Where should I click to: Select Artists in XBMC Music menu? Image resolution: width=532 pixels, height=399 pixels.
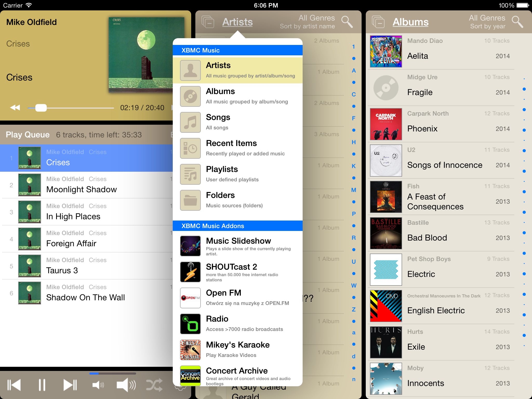[x=238, y=70]
